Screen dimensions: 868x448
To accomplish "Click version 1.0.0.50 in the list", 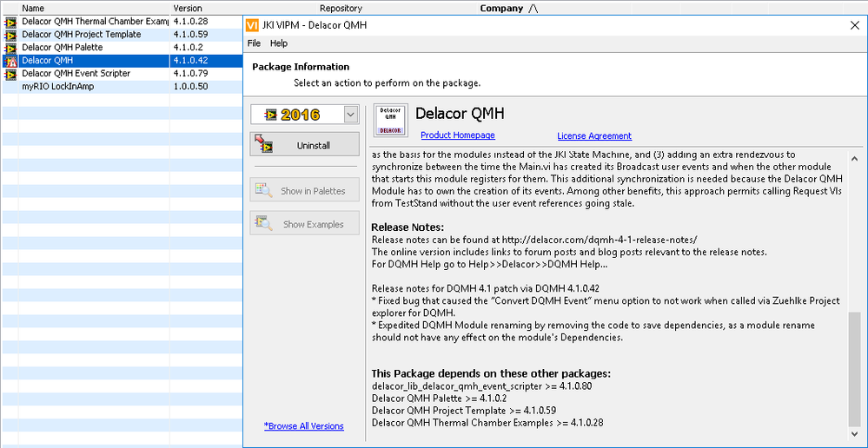I will click(x=190, y=86).
